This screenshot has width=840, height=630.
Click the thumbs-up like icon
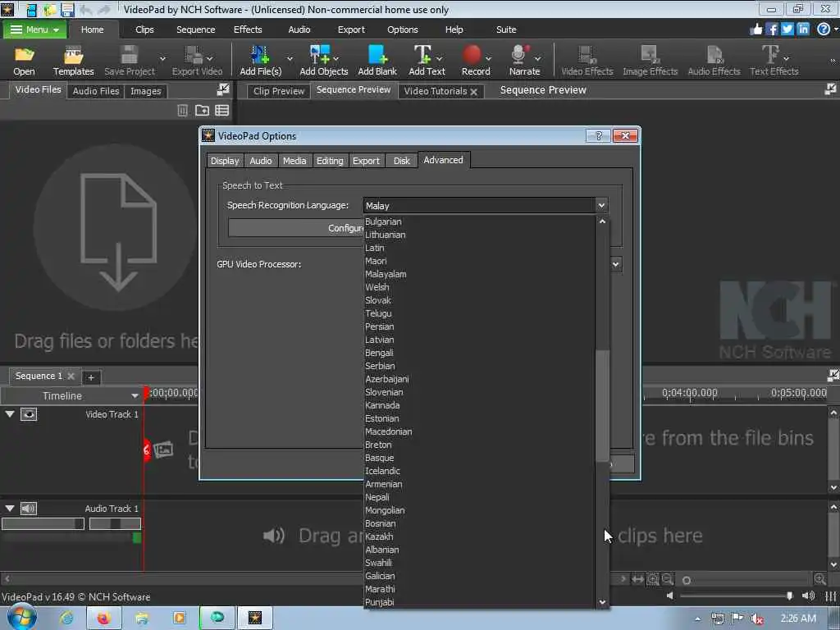click(756, 29)
